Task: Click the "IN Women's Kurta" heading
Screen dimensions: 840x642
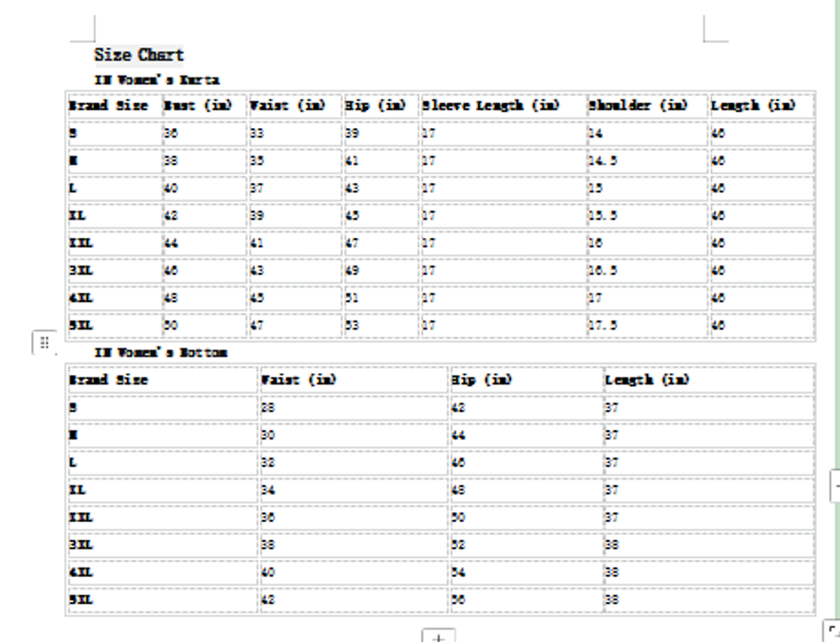Action: 157,80
